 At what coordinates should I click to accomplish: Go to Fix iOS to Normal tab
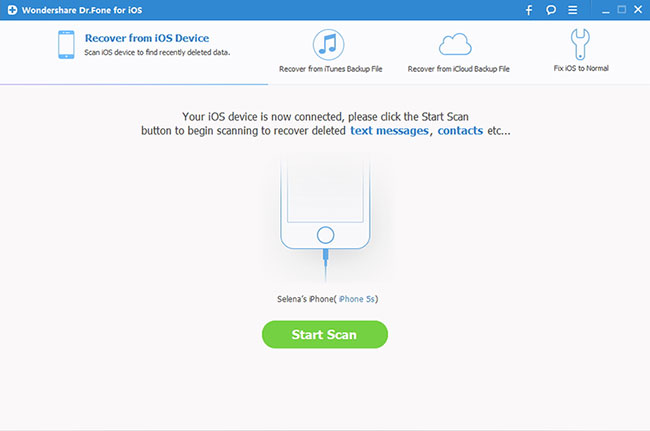coord(580,68)
